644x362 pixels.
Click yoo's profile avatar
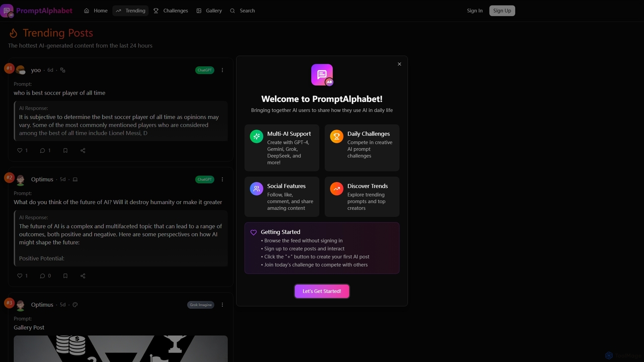point(21,70)
